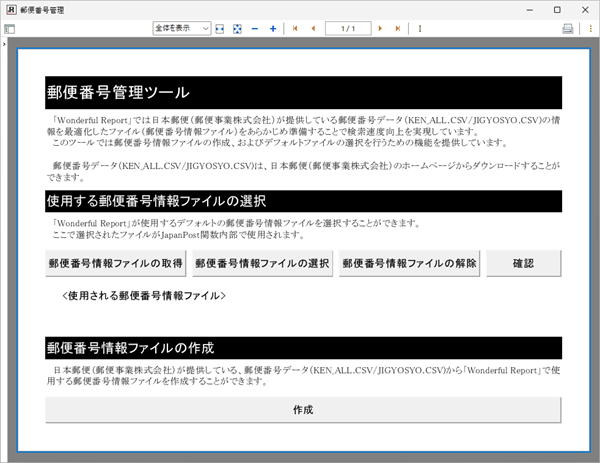
Task: Click the 確認 button
Action: pyautogui.click(x=523, y=263)
